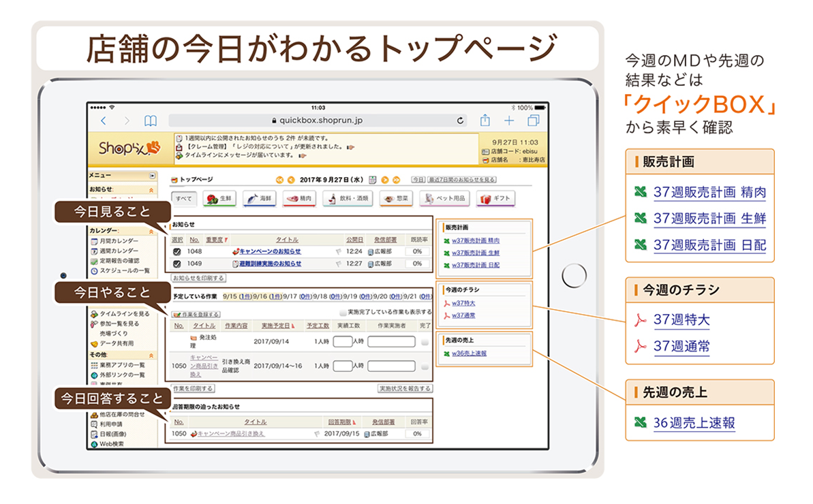Screen dimensions: 813x504
Task: Open w36売上速報 link in tablet
Action: (x=469, y=353)
